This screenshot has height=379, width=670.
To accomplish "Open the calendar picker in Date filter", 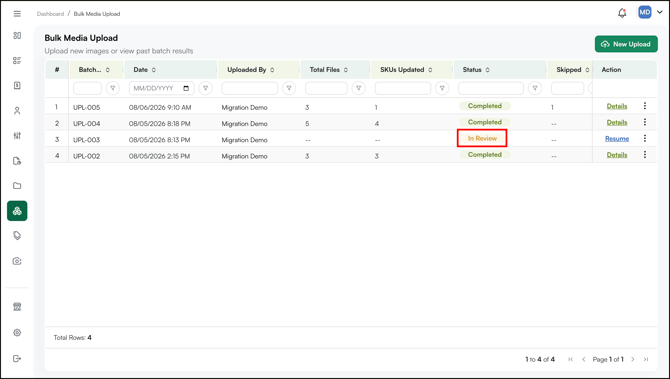I will 186,88.
